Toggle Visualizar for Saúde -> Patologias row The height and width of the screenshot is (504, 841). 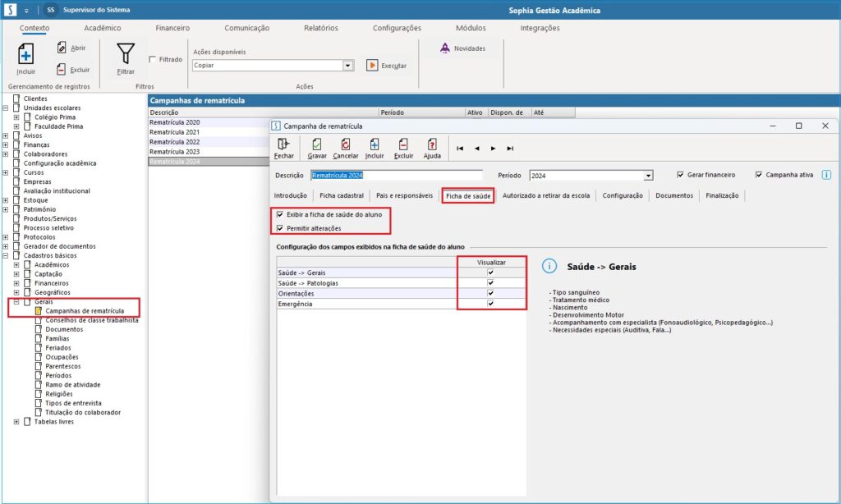click(490, 282)
